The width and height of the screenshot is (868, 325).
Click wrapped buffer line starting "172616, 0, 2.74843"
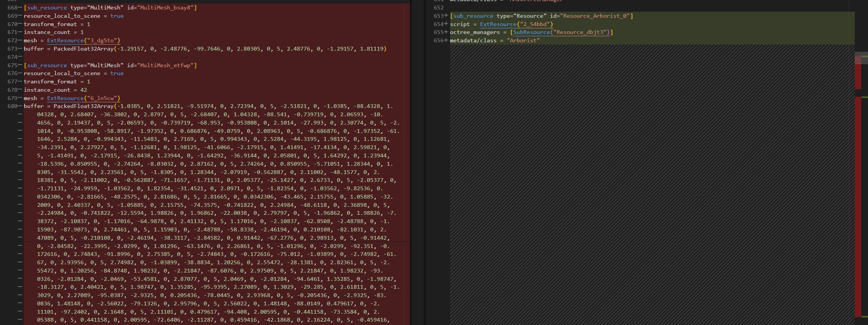(x=217, y=254)
